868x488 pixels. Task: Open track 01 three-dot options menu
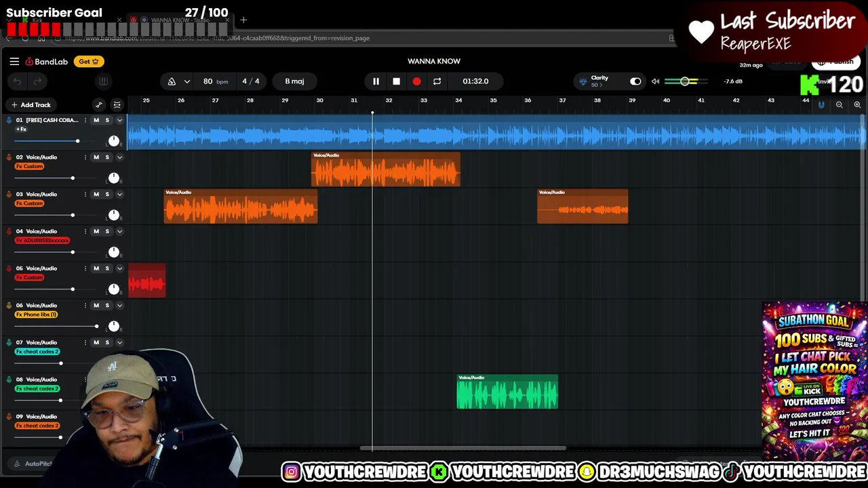85,120
